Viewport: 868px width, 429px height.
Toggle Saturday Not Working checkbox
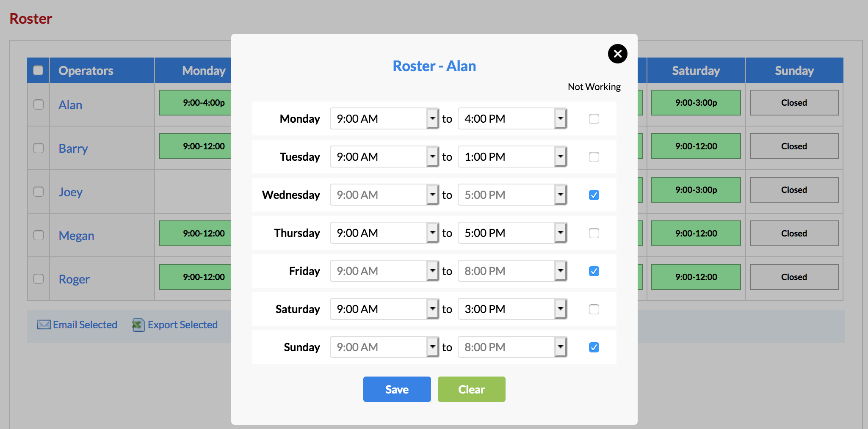[x=594, y=309]
